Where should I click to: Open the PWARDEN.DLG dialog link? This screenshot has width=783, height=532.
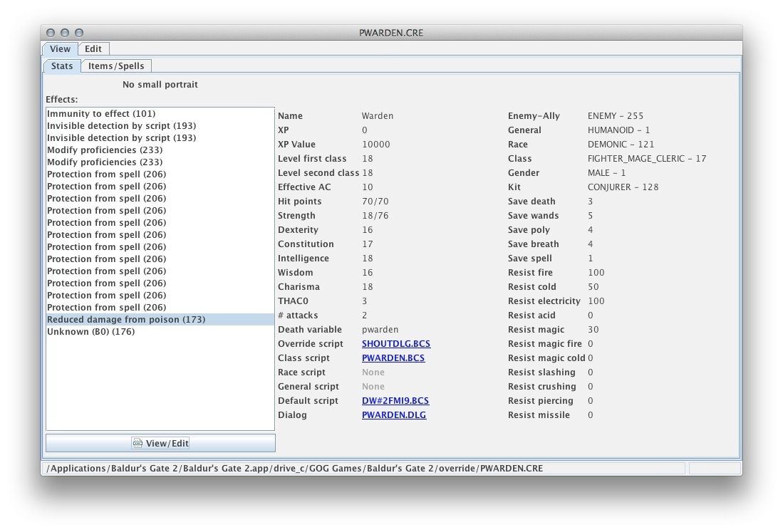coord(394,415)
